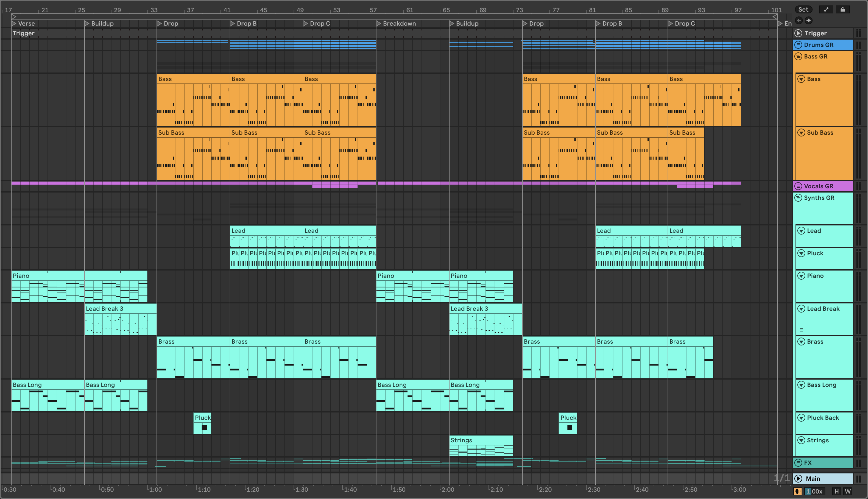Jump to the Breakdown locator
The image size is (868, 499).
pos(379,24)
